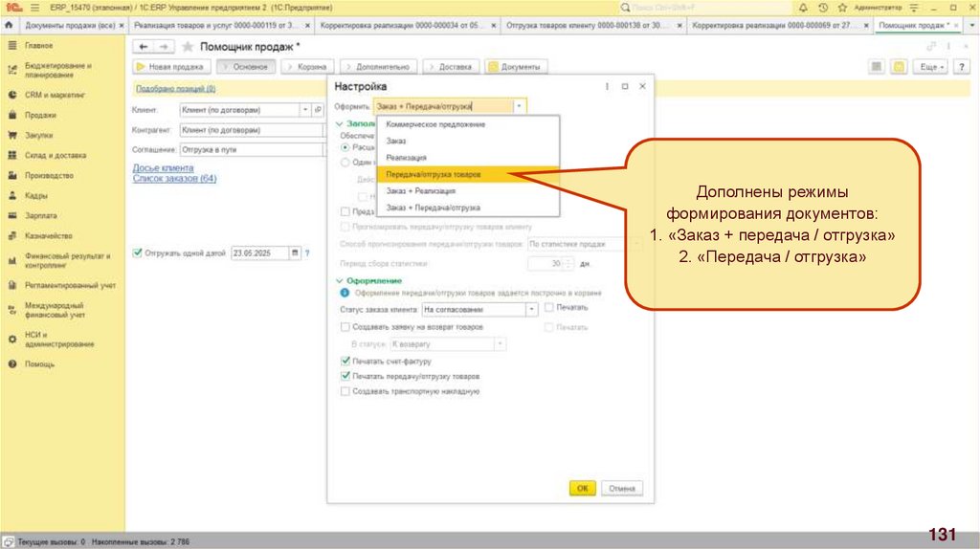The image size is (980, 549).
Task: Add Помощник продаж to favorites star
Action: tap(188, 46)
